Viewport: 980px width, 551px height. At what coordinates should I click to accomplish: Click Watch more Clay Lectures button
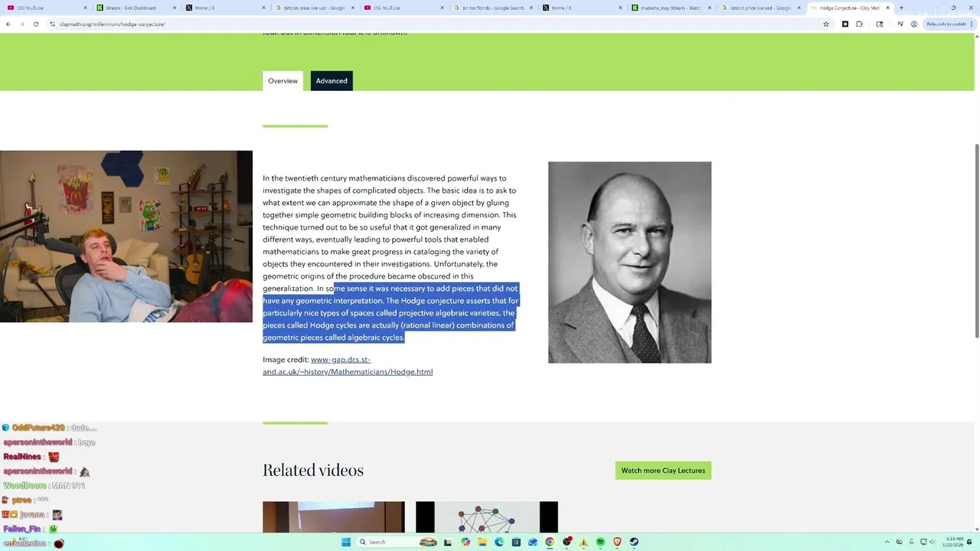[x=663, y=471]
